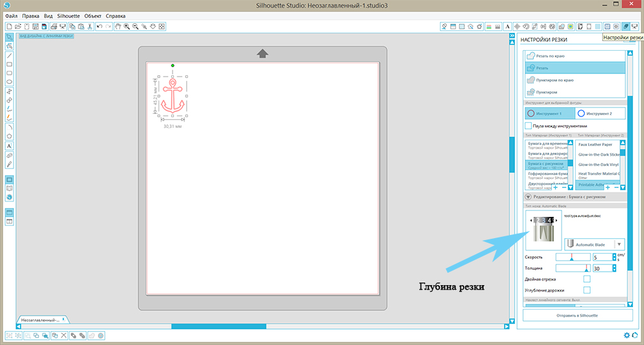The height and width of the screenshot is (345, 644).
Task: Collapse 'Редактирование: Бумага с рисунком' section
Action: coord(528,196)
